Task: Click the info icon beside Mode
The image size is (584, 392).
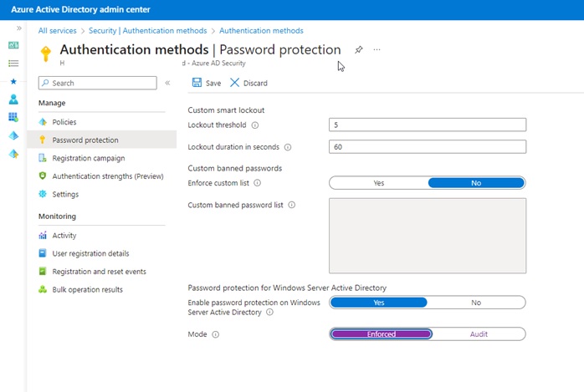Action: pos(216,334)
